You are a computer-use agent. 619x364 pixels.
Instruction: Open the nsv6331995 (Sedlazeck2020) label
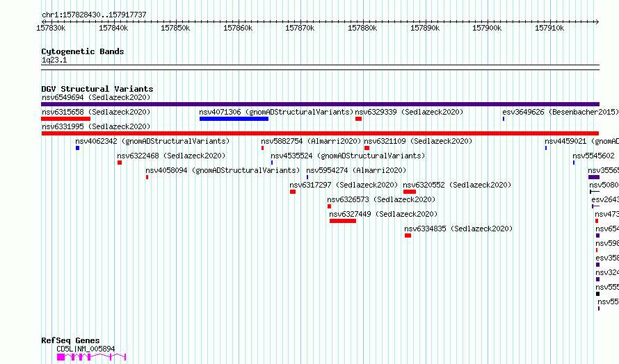click(96, 126)
